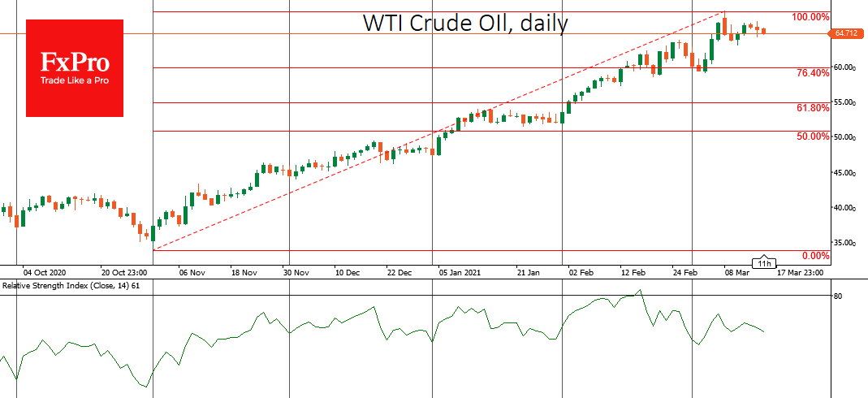Click the Trade Like a Pro tagline
This screenshot has height=398, width=868.
(x=75, y=80)
